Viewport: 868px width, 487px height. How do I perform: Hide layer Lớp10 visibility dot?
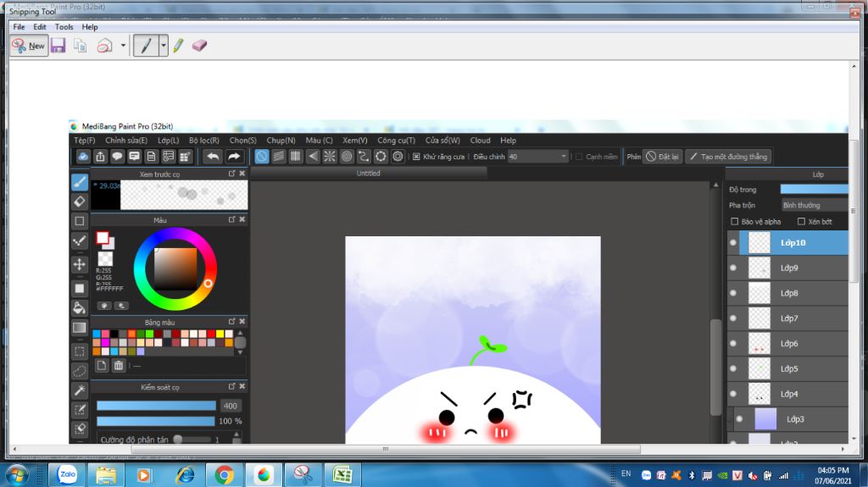(x=733, y=242)
